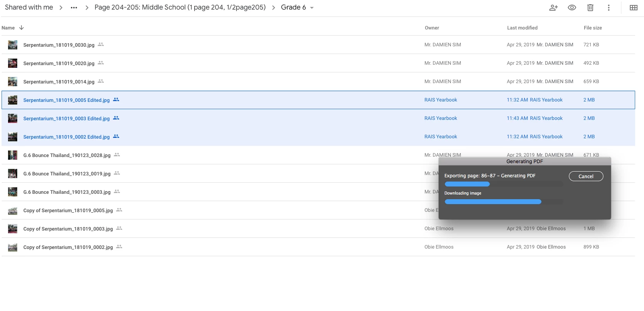
Task: Click thumbnail of Serpentarium_181019_0003 Edited.jpg
Action: coord(13,118)
